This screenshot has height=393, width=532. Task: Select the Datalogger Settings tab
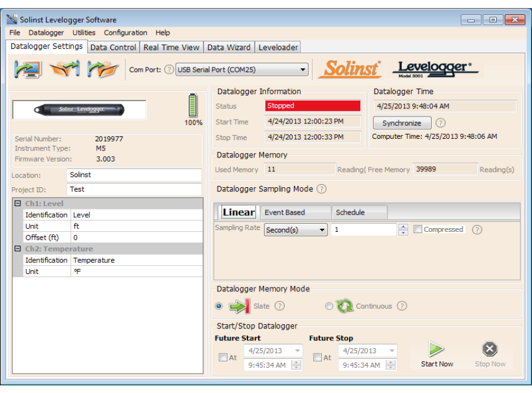coord(47,46)
